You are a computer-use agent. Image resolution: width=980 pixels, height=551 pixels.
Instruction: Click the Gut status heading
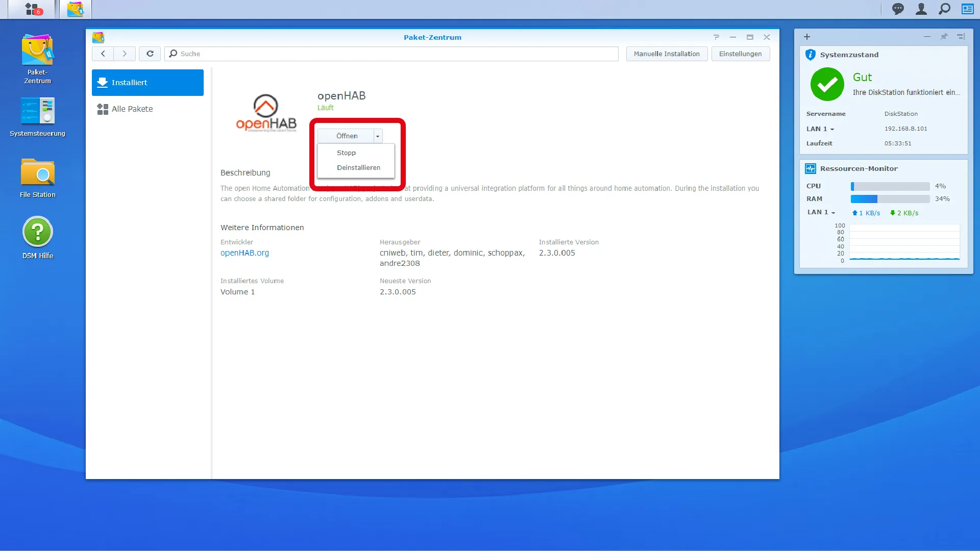[862, 77]
